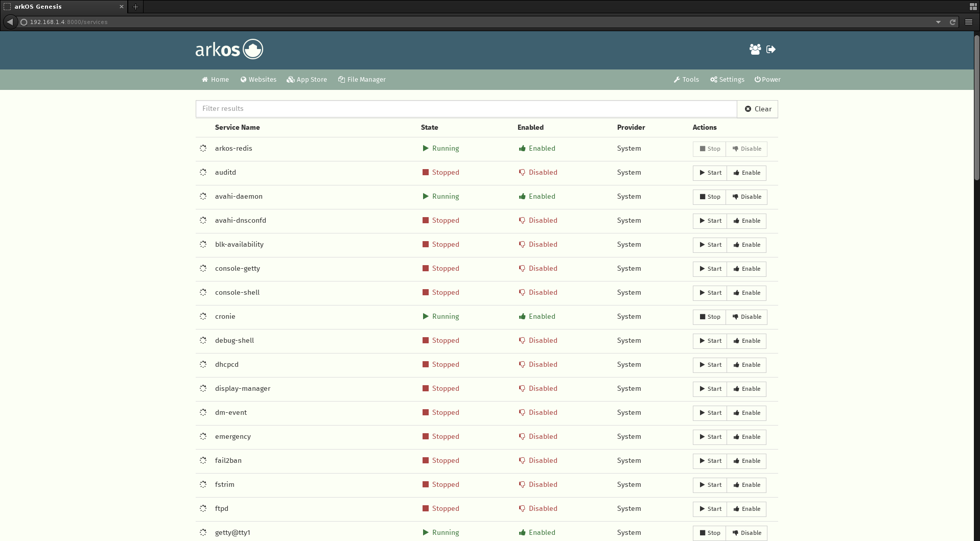Open the users icon in header
The height and width of the screenshot is (541, 980).
click(755, 49)
